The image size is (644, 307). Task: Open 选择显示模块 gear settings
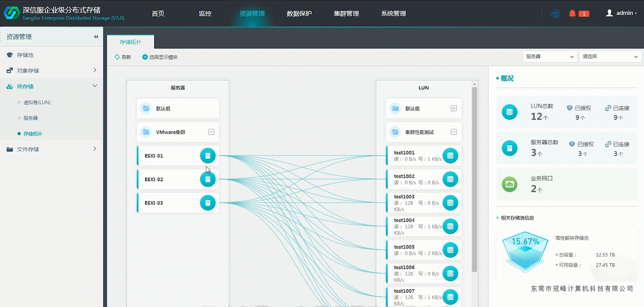click(x=145, y=57)
